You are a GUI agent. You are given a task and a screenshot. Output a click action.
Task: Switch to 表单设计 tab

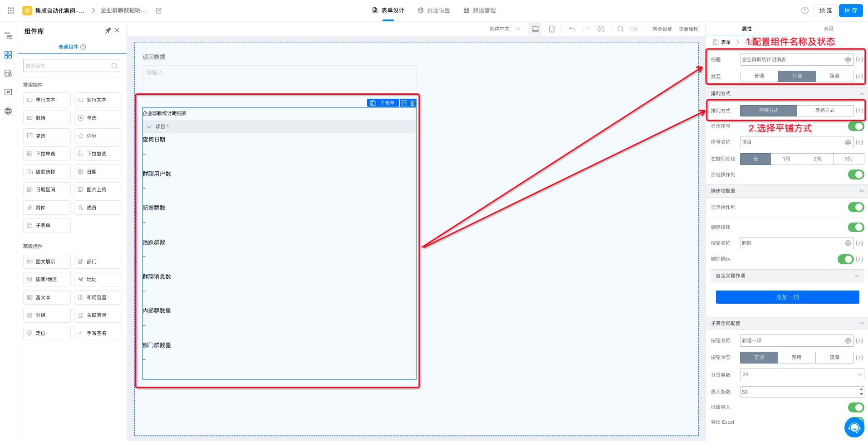(x=388, y=10)
